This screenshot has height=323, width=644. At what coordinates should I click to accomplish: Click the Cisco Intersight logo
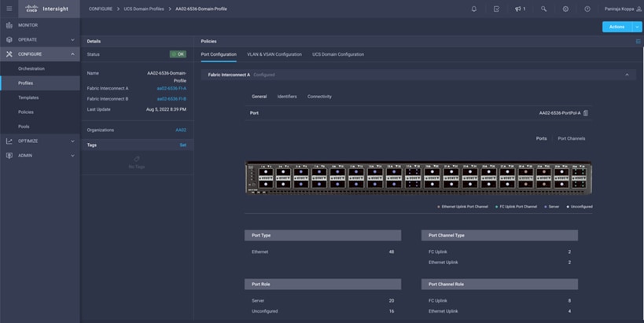click(47, 9)
